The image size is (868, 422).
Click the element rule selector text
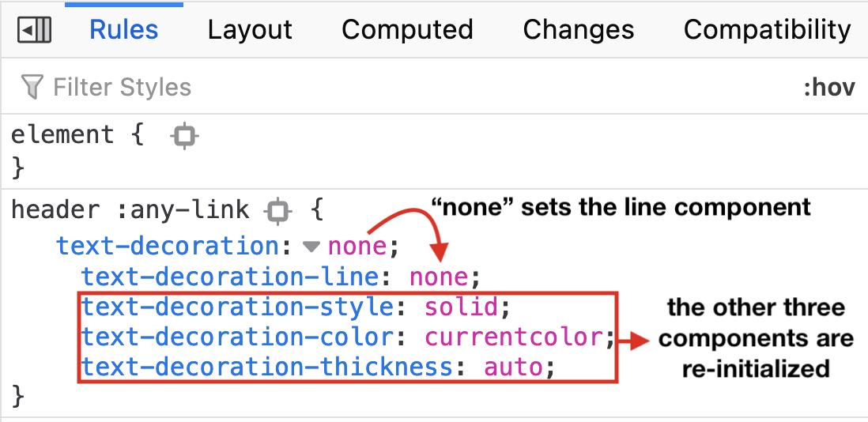[x=61, y=135]
